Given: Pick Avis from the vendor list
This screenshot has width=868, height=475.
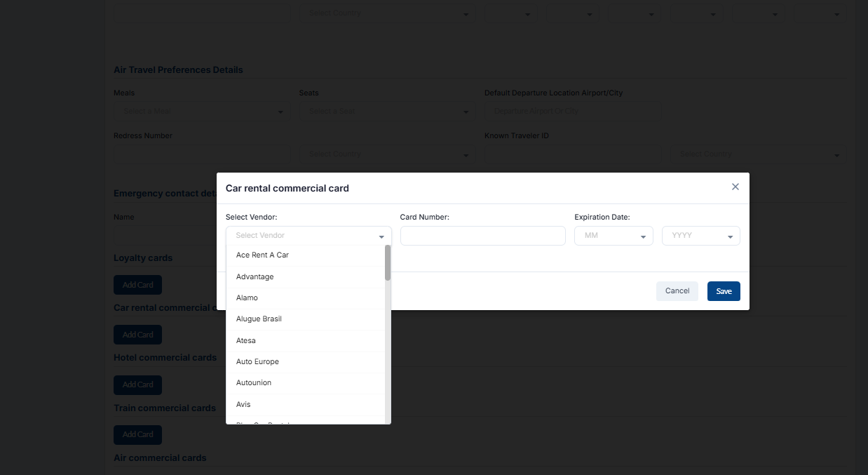Looking at the screenshot, I should coord(306,405).
